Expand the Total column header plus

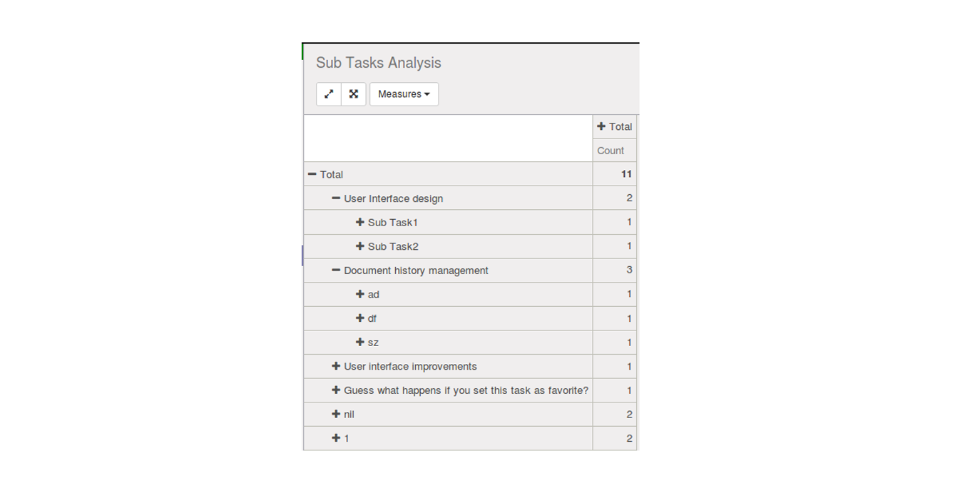(x=601, y=126)
